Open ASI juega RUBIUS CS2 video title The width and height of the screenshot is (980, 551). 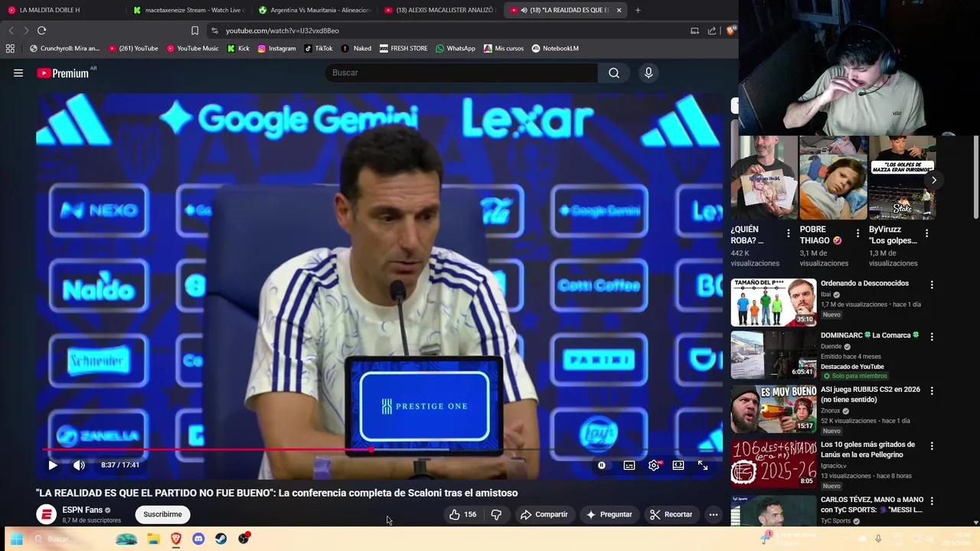[871, 394]
